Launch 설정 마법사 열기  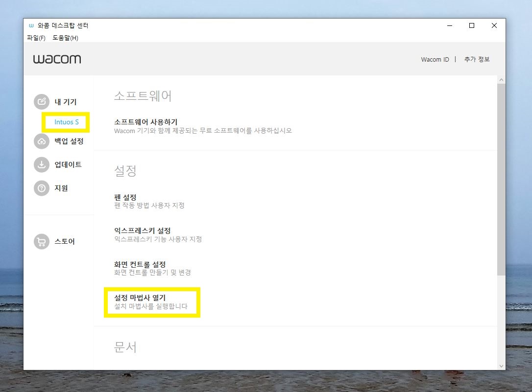(x=140, y=298)
